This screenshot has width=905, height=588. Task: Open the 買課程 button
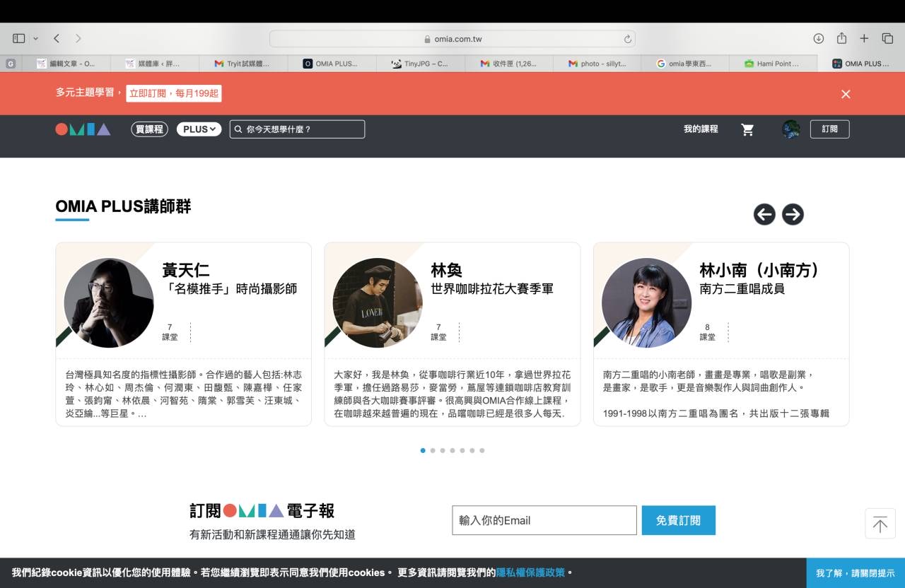[x=149, y=129]
